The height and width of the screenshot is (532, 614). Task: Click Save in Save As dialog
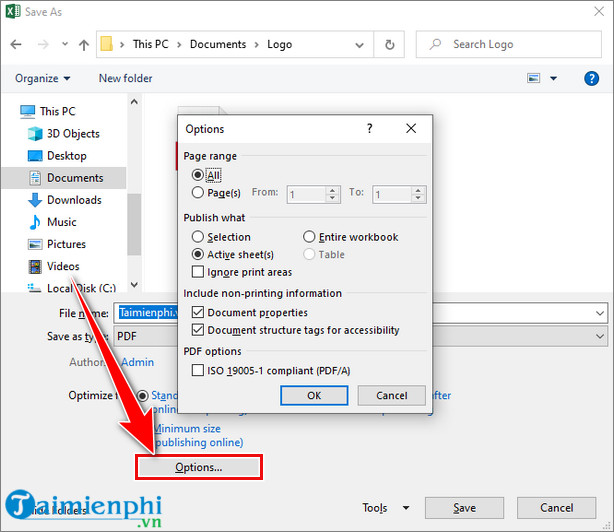(464, 508)
